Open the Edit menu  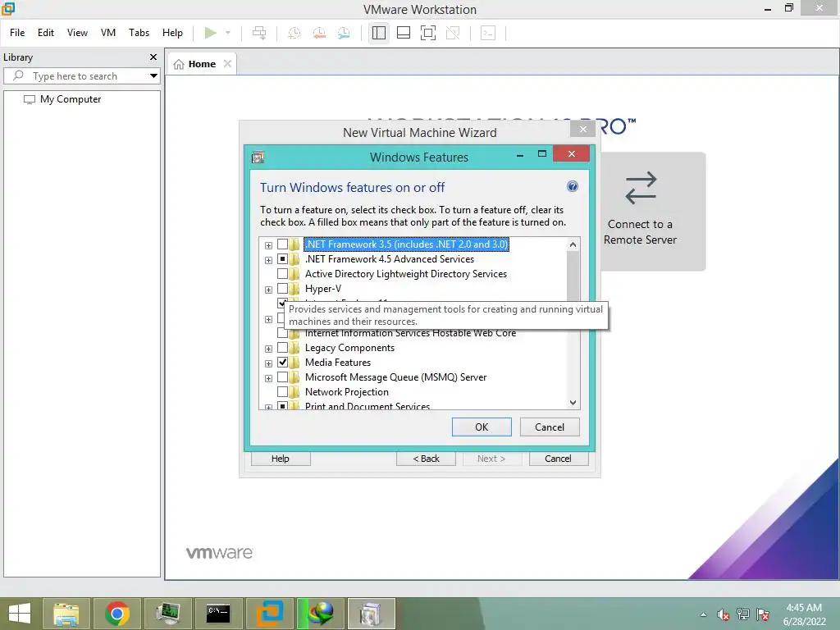click(x=46, y=33)
